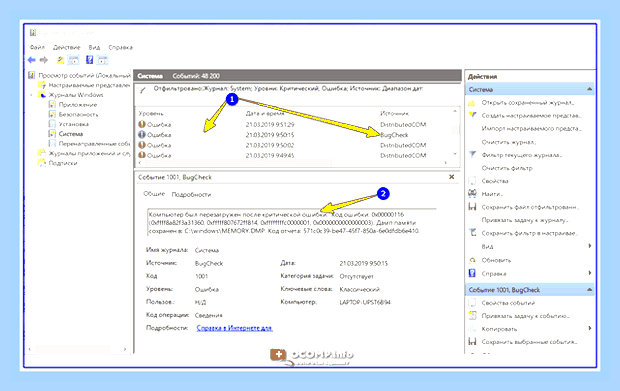
Task: Toggle the action pane toolbar icon
Action: pyautogui.click(x=102, y=60)
